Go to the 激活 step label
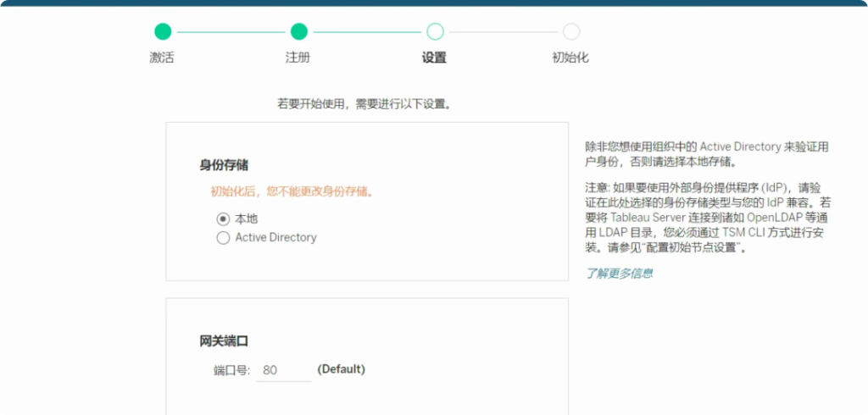 162,58
